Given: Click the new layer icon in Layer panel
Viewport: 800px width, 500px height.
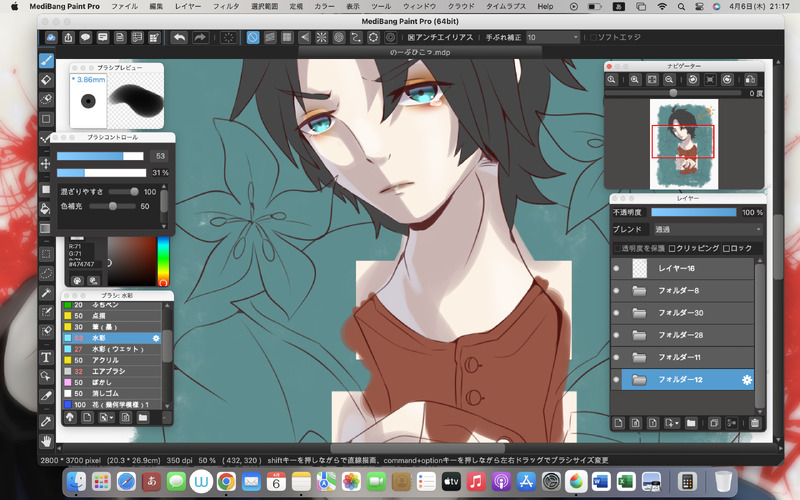Looking at the screenshot, I should coord(618,423).
